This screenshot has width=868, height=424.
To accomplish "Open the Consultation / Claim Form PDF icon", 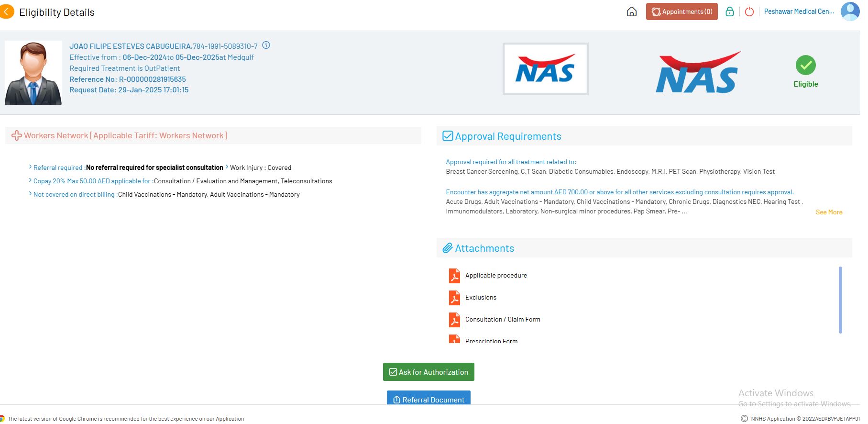I will click(x=454, y=320).
